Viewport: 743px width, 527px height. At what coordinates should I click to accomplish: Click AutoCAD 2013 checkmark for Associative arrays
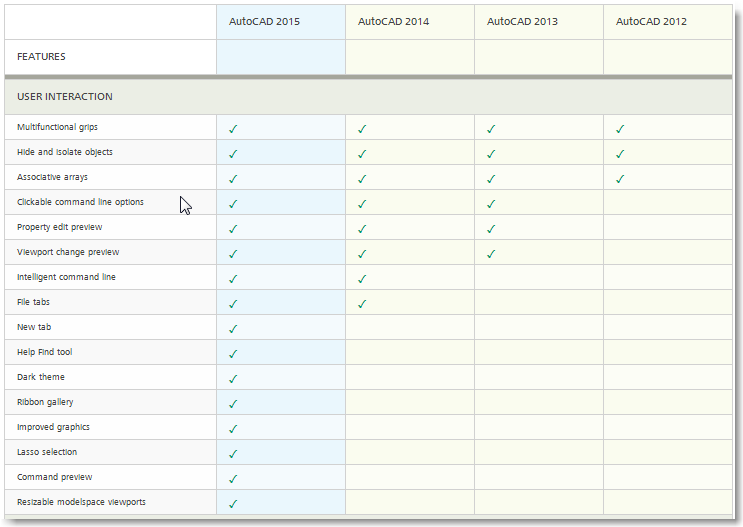[491, 179]
